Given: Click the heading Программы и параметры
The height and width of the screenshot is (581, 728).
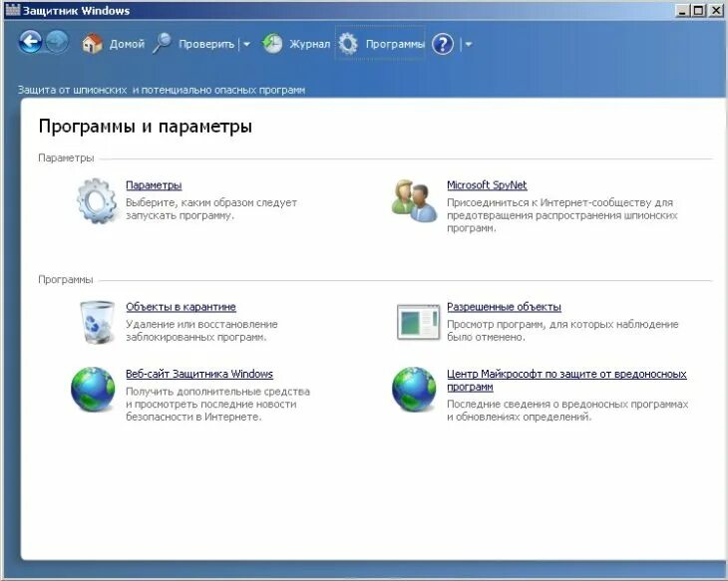Looking at the screenshot, I should (146, 127).
